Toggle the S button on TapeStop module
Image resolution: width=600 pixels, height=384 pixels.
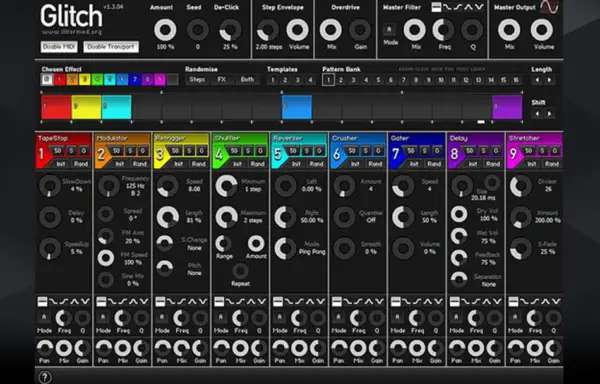pos(71,151)
